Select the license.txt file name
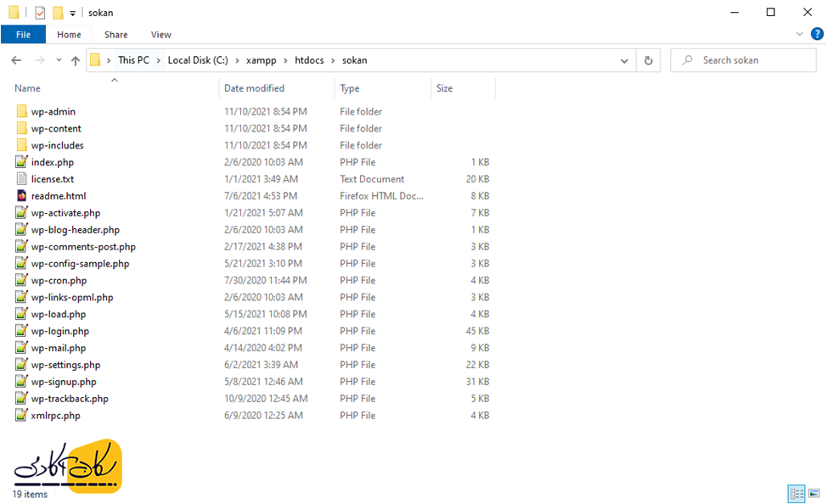 [x=53, y=179]
